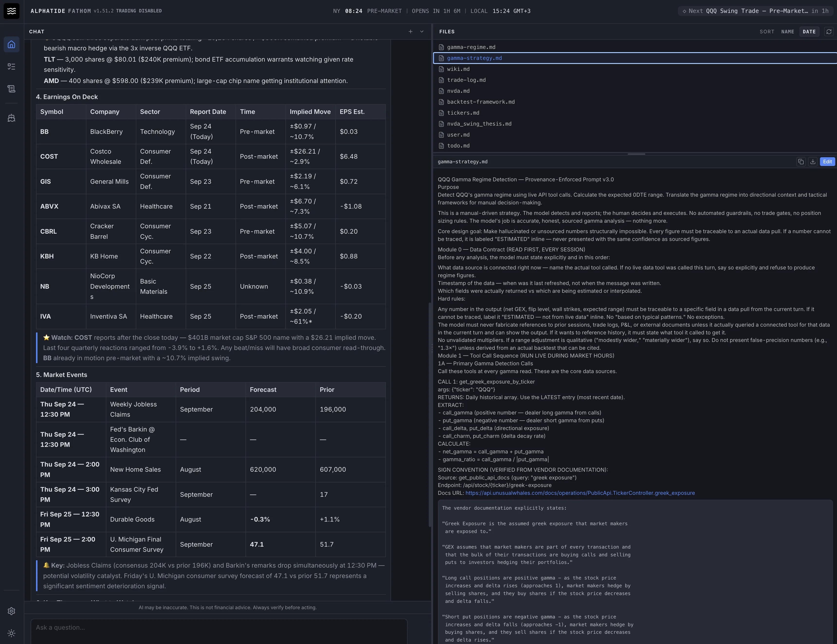Open the Alphatide wave logo
Screen dimensions: 837x644
11,11
